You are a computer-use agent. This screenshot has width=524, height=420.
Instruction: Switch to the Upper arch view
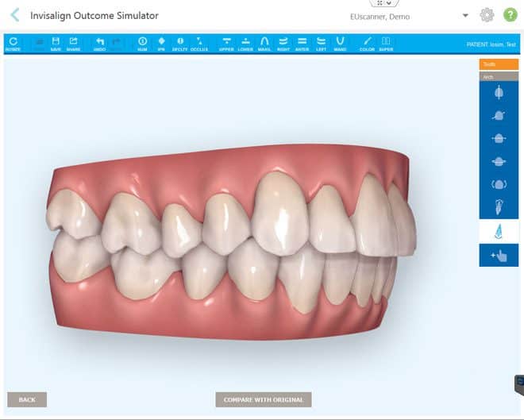(x=226, y=44)
